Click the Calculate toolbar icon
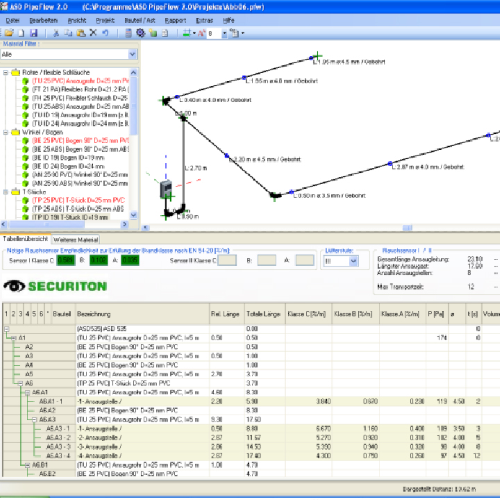500x500 pixels. (x=128, y=33)
